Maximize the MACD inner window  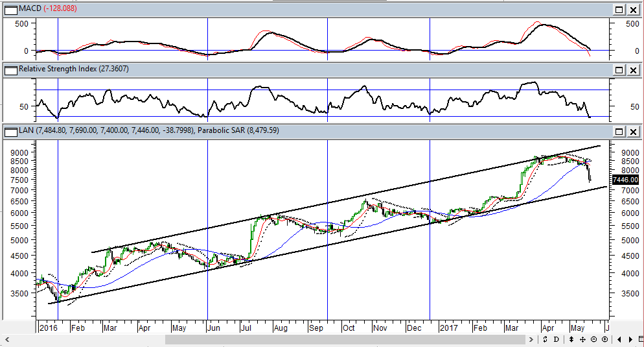click(619, 10)
